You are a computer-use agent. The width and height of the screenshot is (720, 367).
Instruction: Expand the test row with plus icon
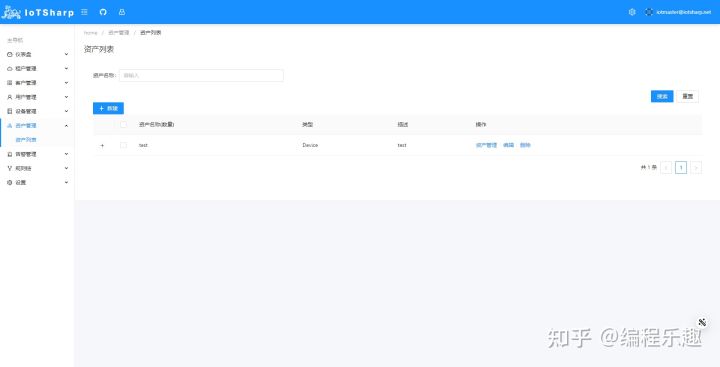pyautogui.click(x=102, y=145)
